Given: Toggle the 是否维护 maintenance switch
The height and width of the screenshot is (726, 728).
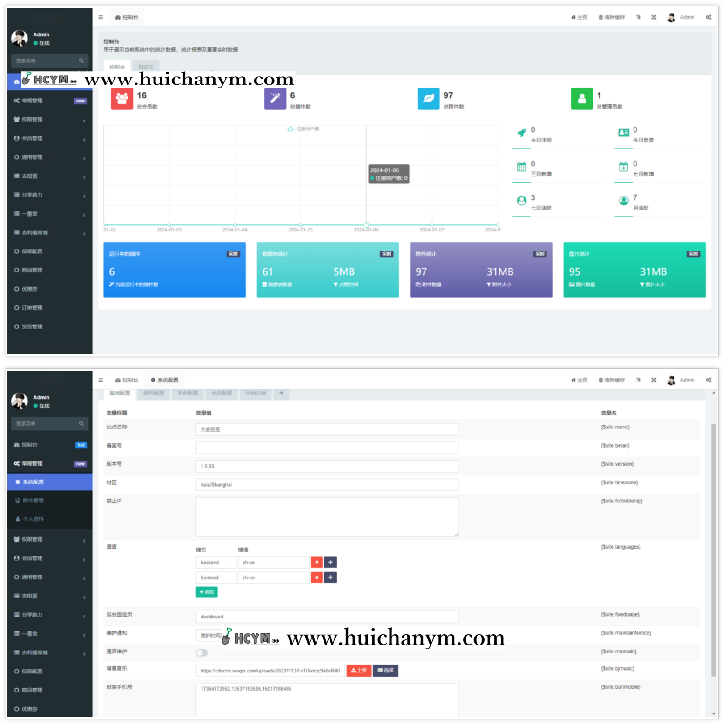Looking at the screenshot, I should (202, 652).
